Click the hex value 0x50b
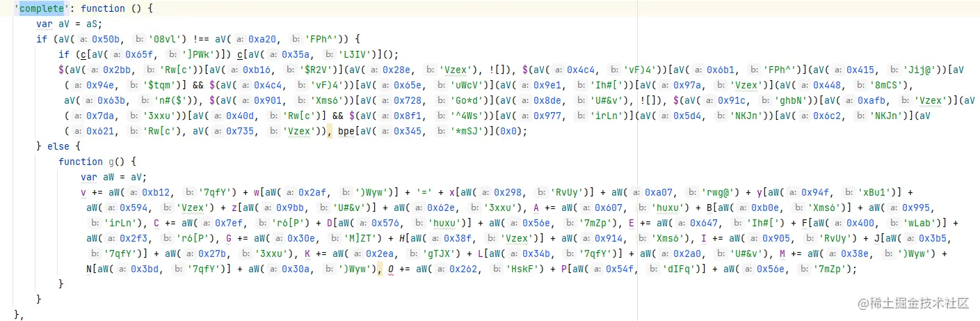Screen dimensions: 980x321 (111, 39)
